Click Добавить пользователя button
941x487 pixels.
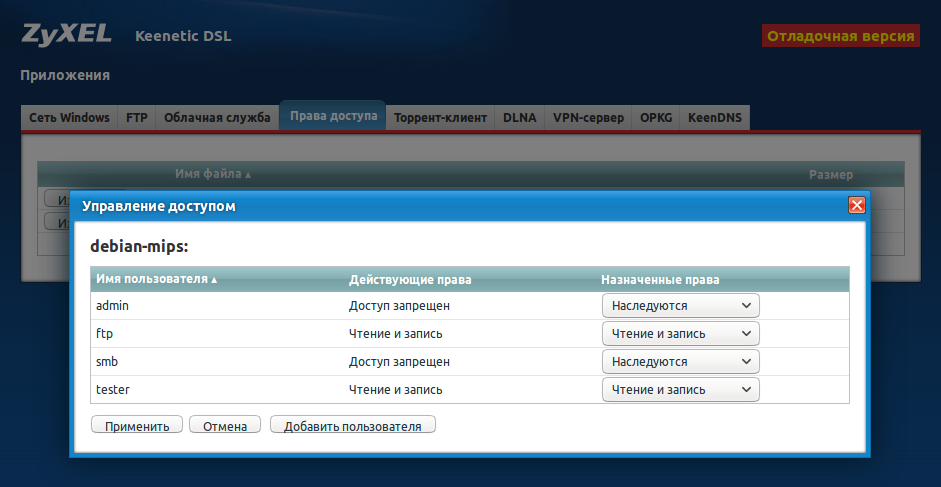coord(353,425)
